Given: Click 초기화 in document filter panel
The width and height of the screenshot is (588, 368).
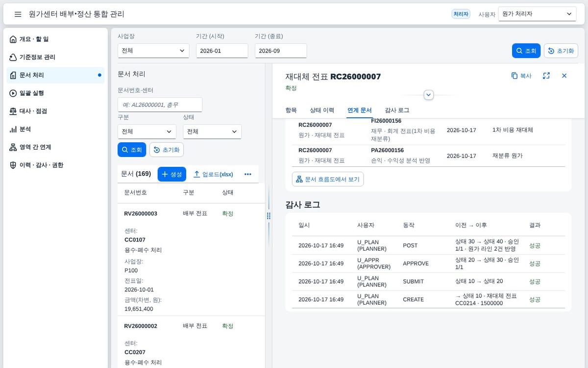Looking at the screenshot, I should click(x=167, y=150).
